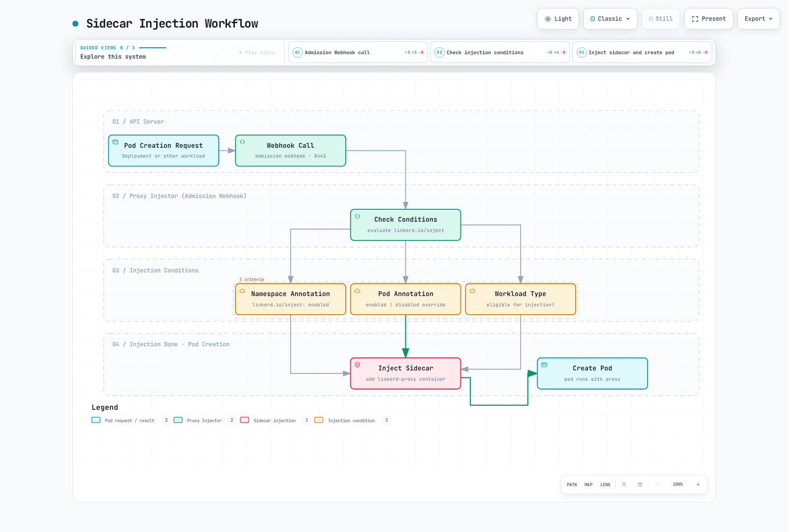
Task: Select guided view 01 Admission Webhook call
Action: (x=358, y=52)
